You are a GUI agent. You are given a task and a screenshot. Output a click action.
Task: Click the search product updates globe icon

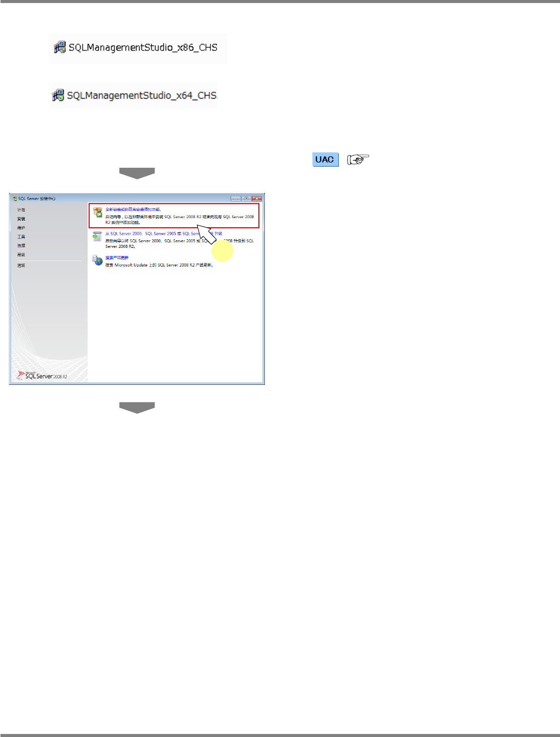(x=97, y=260)
